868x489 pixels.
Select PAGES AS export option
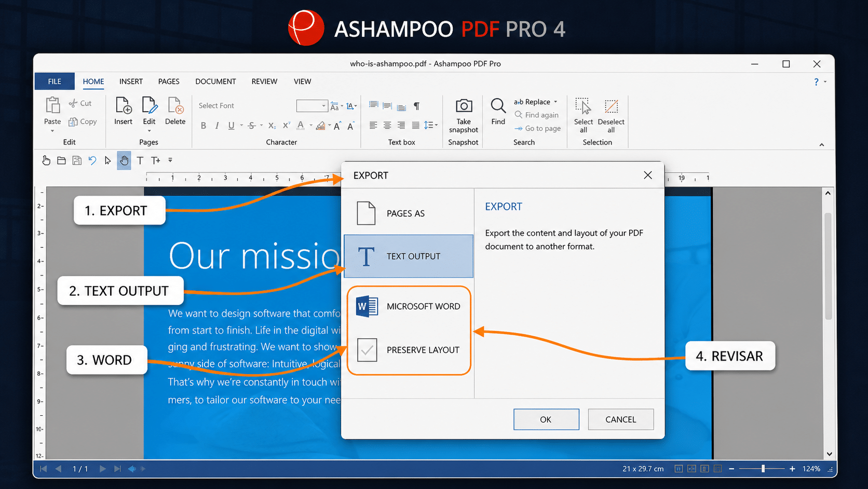click(409, 213)
